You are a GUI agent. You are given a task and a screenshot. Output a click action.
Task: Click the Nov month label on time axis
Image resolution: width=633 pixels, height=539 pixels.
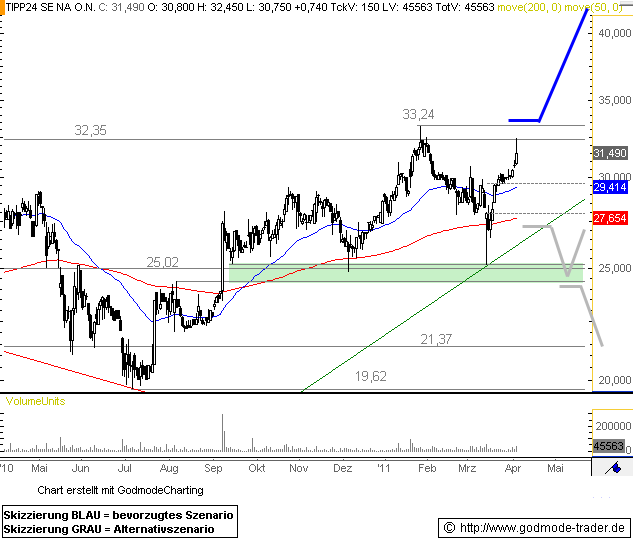299,468
